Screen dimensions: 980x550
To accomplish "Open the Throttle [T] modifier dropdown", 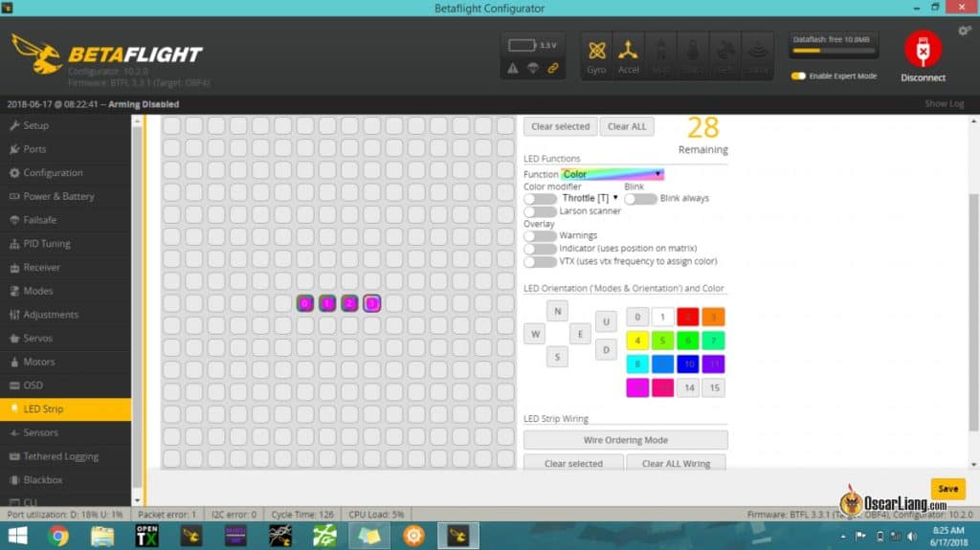I will pos(590,198).
